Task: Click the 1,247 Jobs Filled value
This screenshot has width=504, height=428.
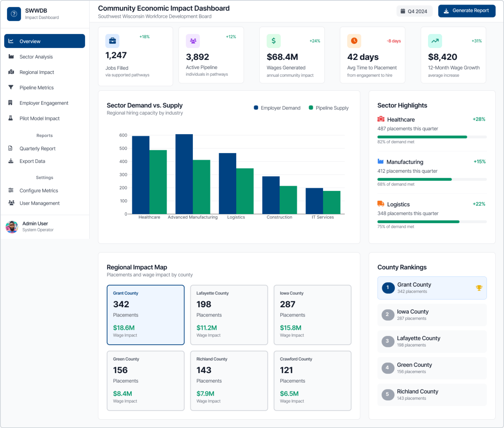Action: 116,55
